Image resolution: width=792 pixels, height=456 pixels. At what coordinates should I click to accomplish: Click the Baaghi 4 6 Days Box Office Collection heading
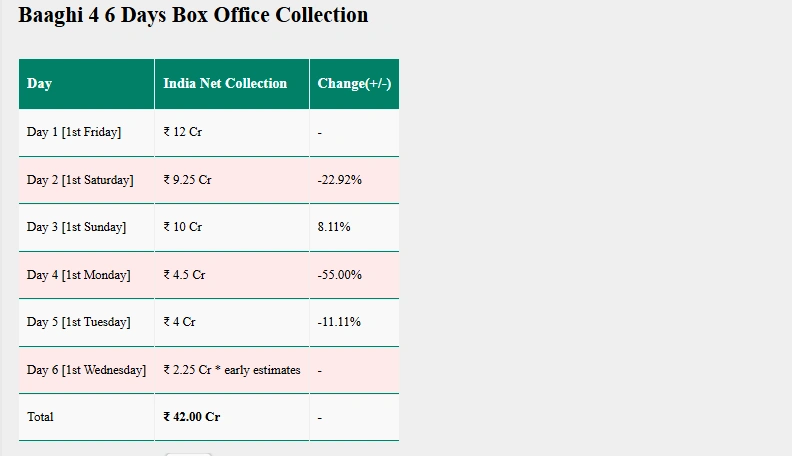tap(193, 15)
